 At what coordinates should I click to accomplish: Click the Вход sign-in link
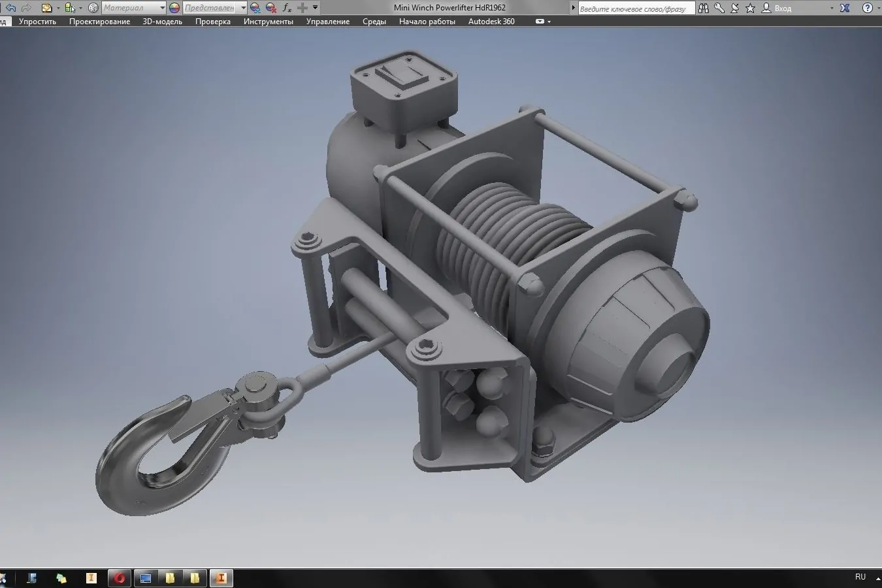783,8
